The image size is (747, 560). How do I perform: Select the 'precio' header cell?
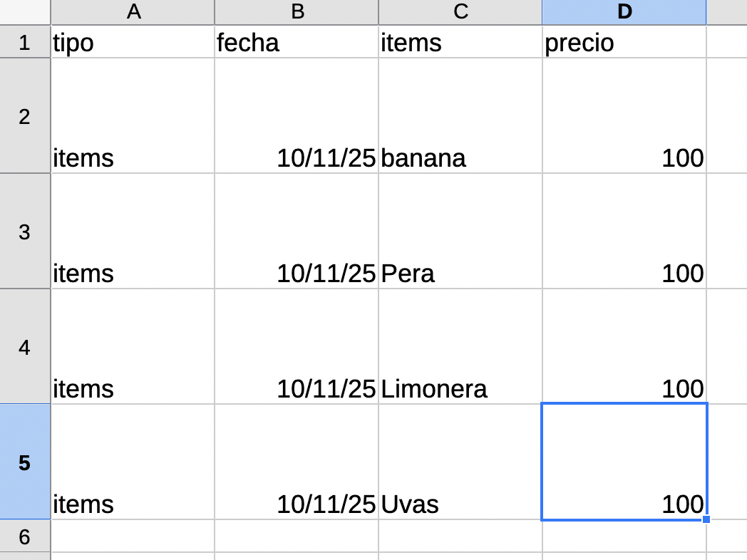coord(624,43)
